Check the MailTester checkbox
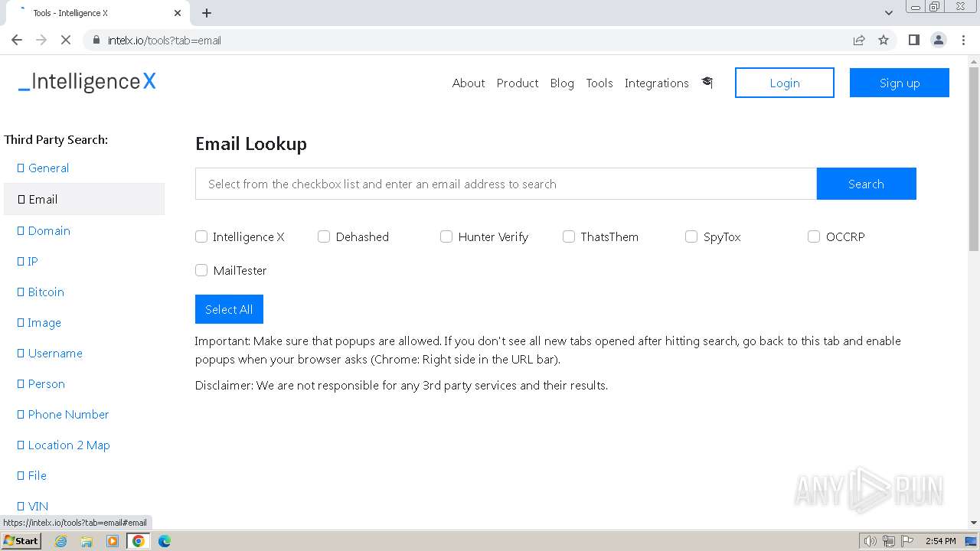 [201, 270]
